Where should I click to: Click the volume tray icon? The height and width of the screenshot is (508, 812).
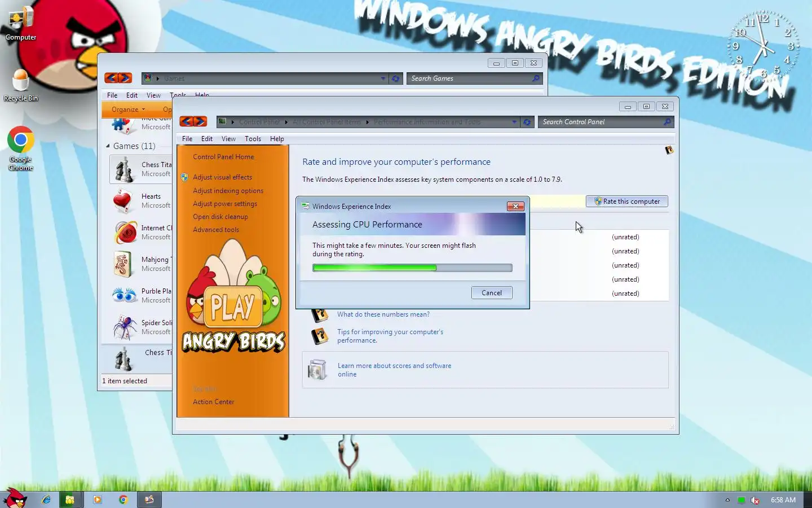pos(755,500)
